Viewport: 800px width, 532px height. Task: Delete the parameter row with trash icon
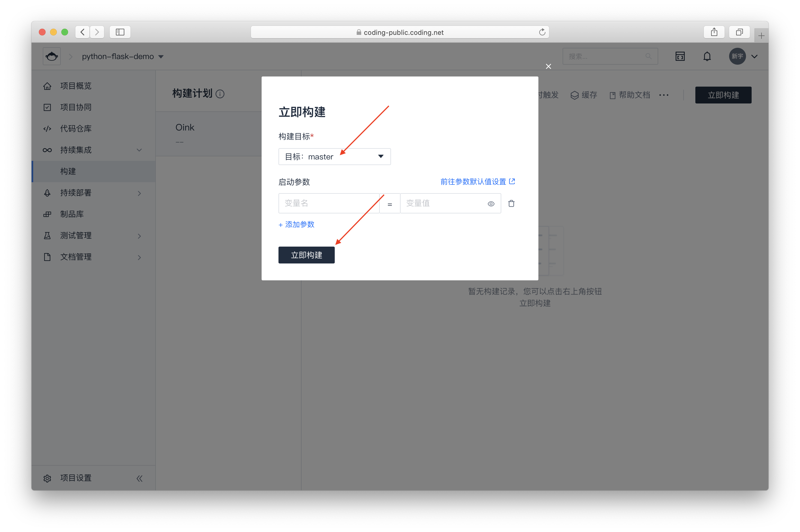(x=511, y=203)
